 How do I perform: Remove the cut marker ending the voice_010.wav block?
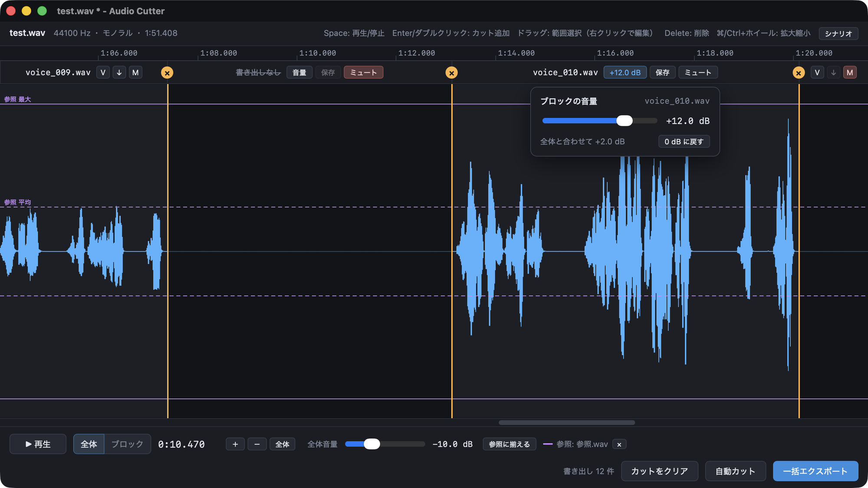click(799, 73)
